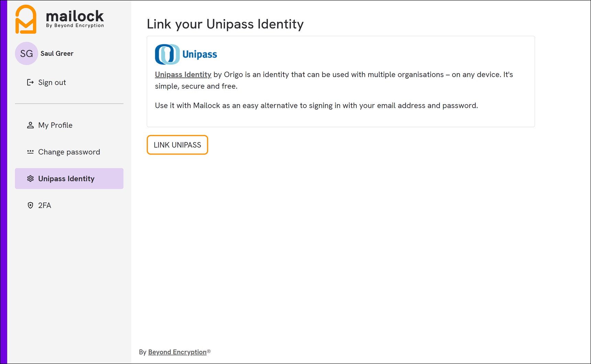Select the Sign out icon
591x364 pixels.
[x=30, y=82]
